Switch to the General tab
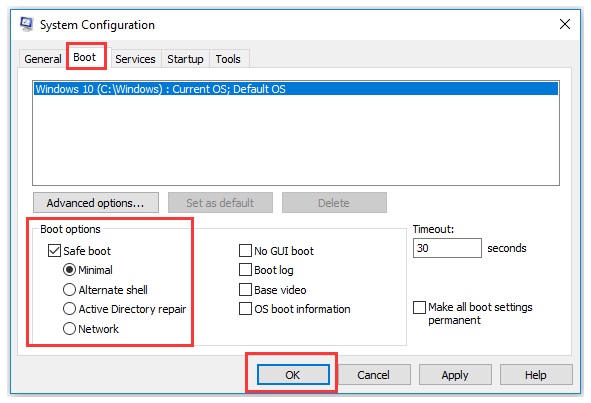The image size is (591, 403). 43,59
